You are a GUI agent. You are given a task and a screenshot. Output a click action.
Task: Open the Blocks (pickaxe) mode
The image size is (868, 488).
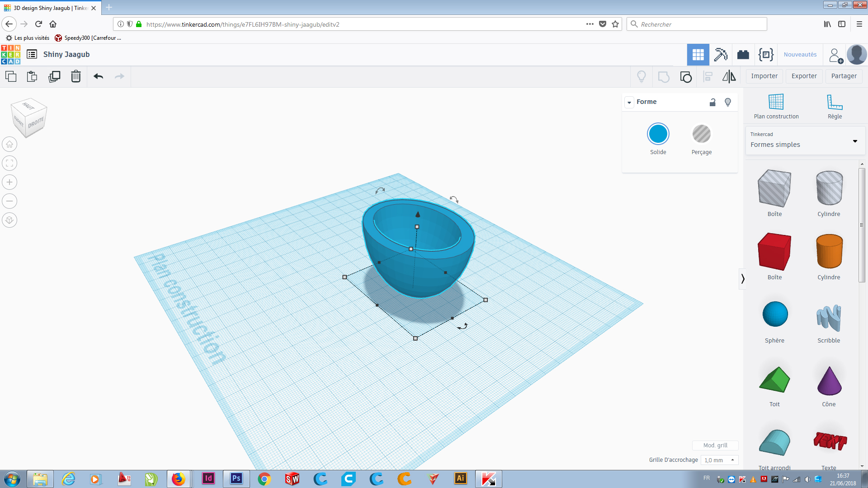click(x=721, y=55)
